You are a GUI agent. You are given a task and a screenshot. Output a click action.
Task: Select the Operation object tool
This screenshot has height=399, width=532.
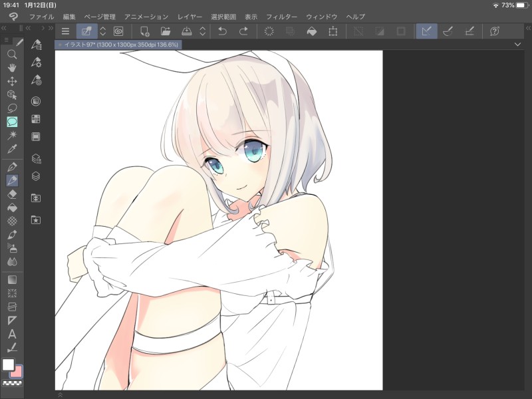point(12,95)
